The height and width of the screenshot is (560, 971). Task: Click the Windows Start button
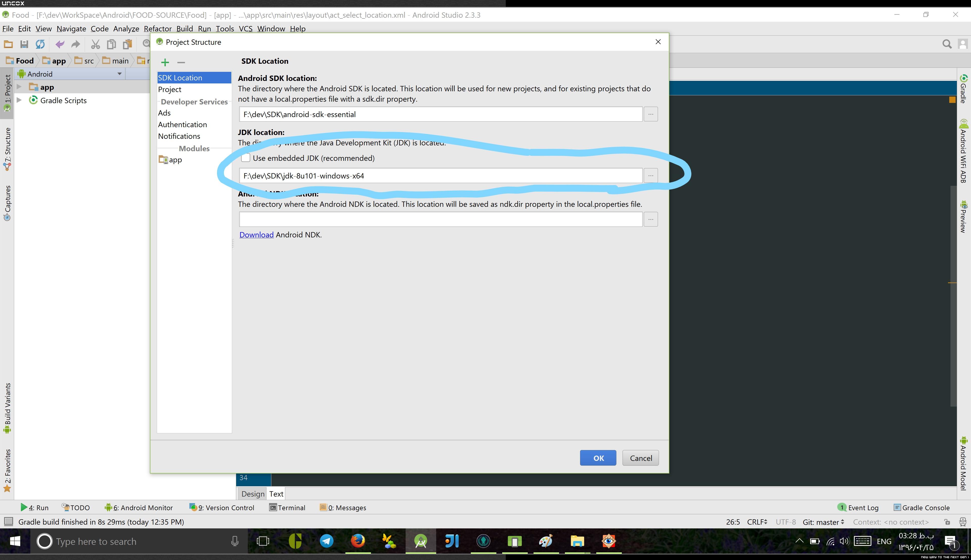coord(15,541)
